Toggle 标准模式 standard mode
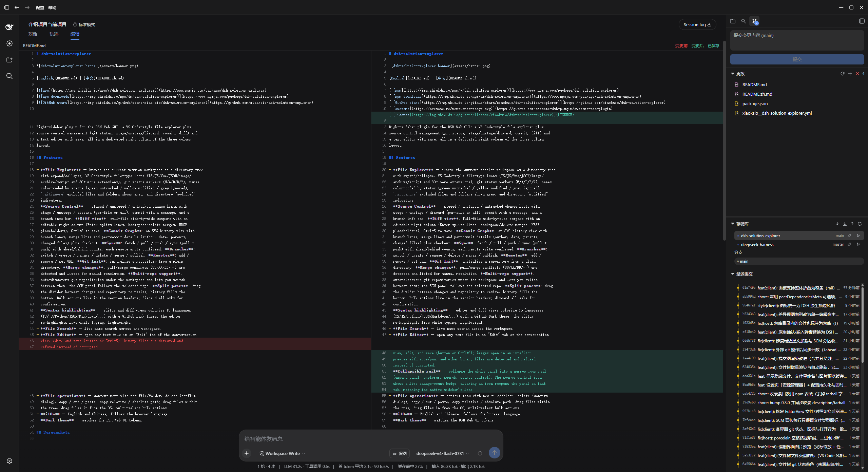Viewport: 868px width, 472px height. click(84, 24)
